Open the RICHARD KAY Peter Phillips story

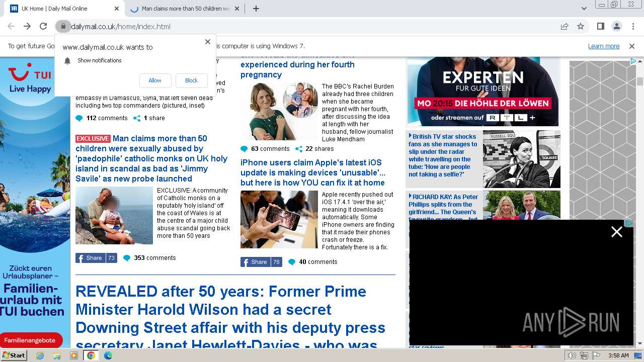click(x=443, y=208)
